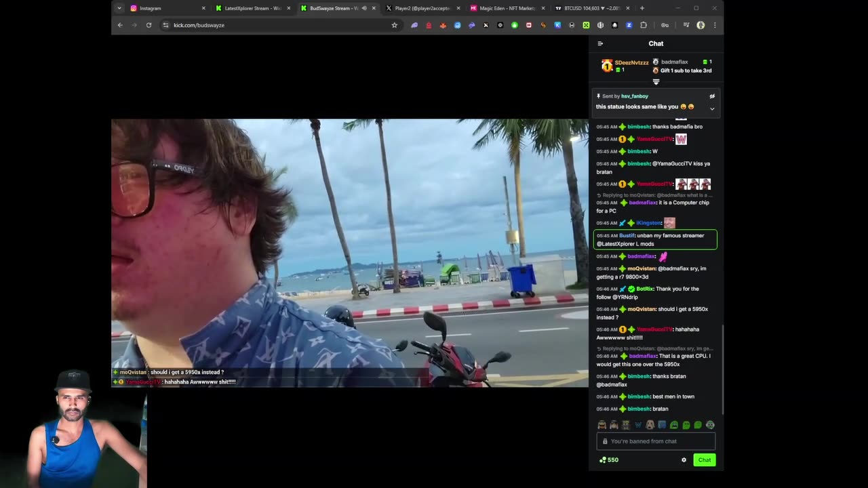Click the stream video player
Image resolution: width=868 pixels, height=488 pixels.
[350, 253]
